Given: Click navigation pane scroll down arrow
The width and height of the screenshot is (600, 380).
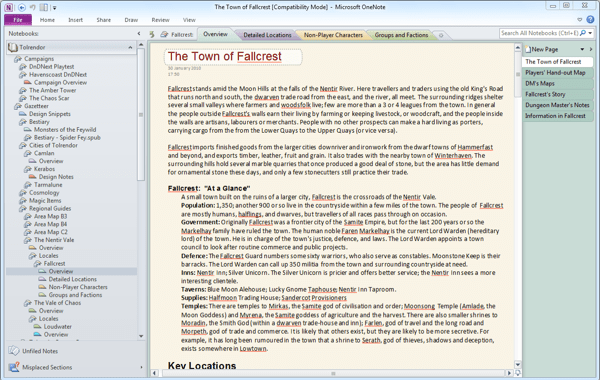Looking at the screenshot, I should (x=141, y=336).
